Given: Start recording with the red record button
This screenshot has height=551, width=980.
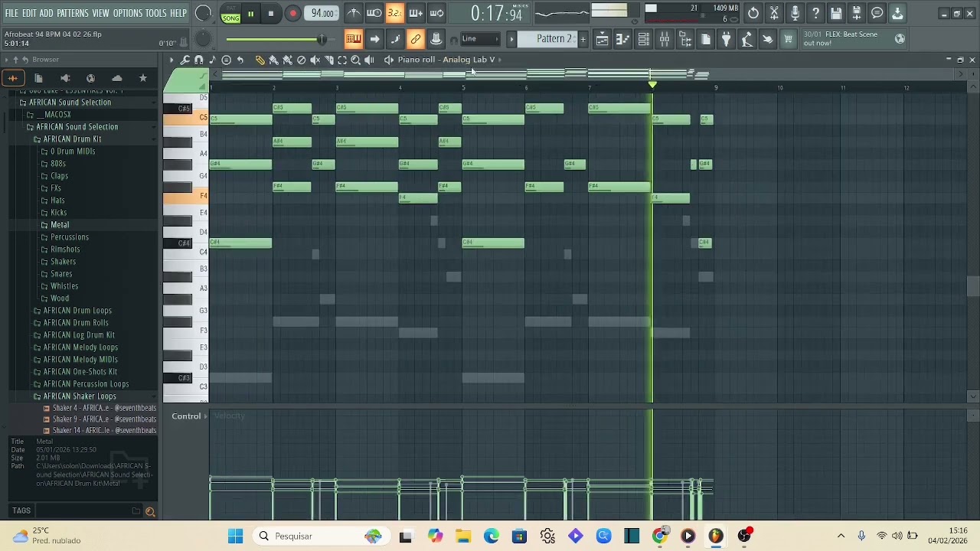Looking at the screenshot, I should coord(292,13).
